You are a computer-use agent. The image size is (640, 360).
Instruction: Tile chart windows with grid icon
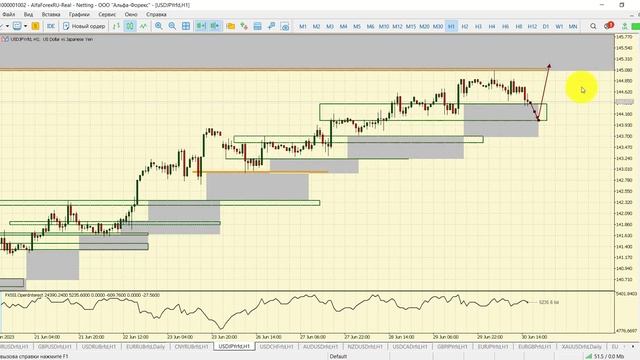[186, 26]
